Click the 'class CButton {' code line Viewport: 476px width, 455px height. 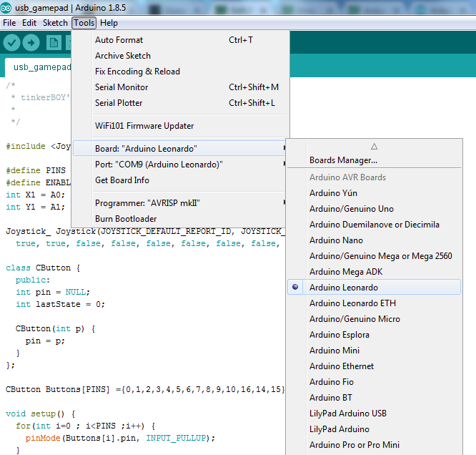click(x=43, y=268)
